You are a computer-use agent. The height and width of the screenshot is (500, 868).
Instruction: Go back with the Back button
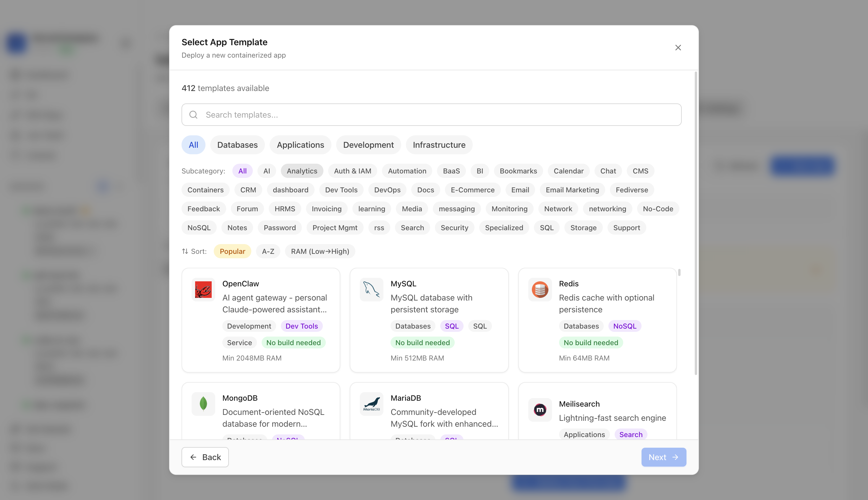tap(205, 457)
